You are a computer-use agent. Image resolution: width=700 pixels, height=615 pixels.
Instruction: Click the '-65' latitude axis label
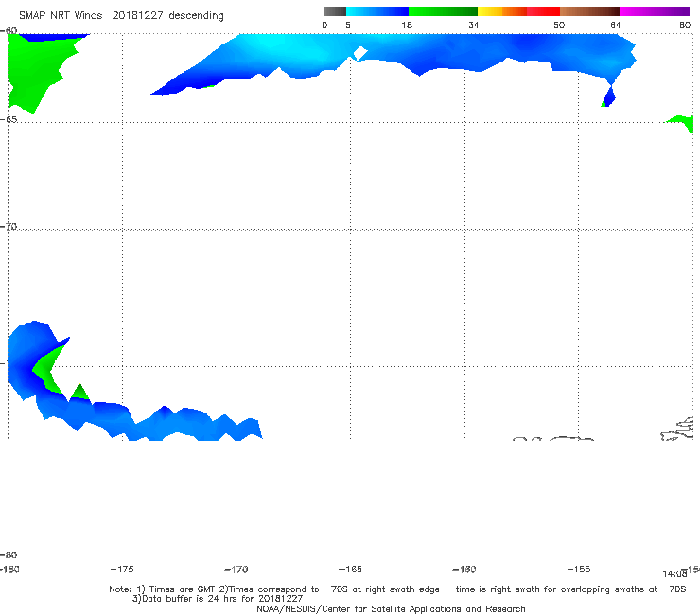point(9,119)
